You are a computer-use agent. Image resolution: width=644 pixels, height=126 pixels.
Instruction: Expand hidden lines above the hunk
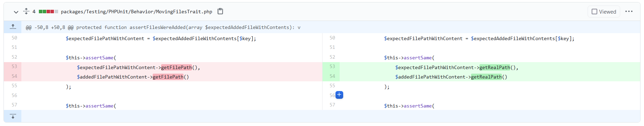tap(13, 27)
